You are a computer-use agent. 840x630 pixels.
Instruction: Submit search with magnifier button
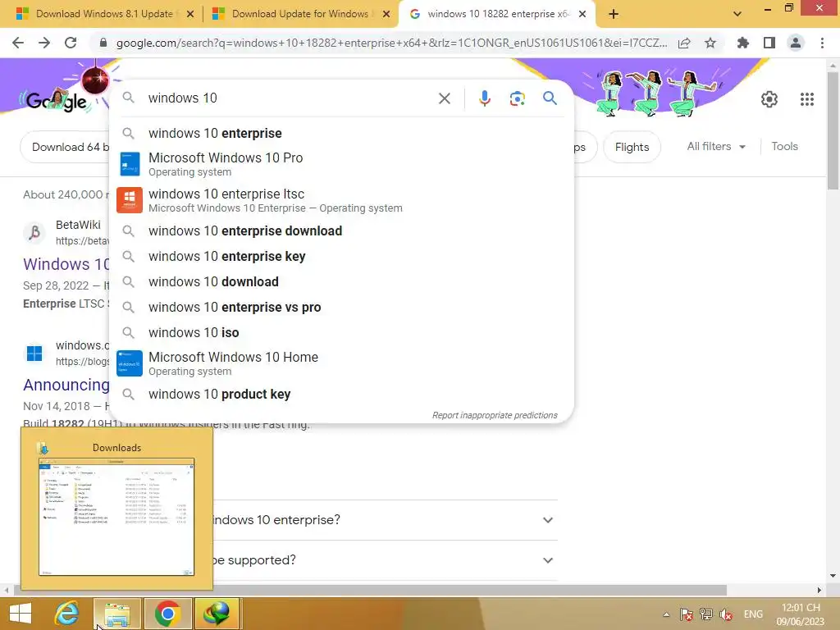tap(550, 98)
